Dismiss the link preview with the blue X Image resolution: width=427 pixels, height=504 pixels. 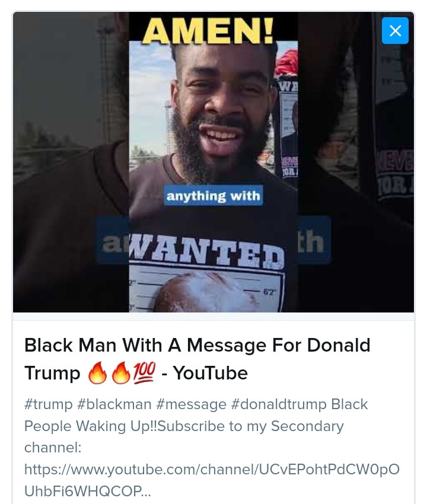395,30
